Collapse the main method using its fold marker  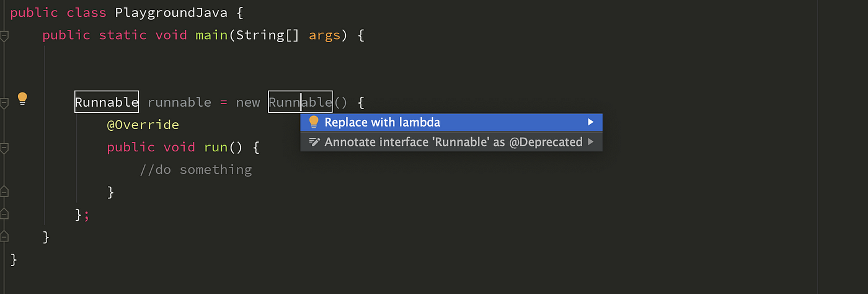click(x=4, y=37)
